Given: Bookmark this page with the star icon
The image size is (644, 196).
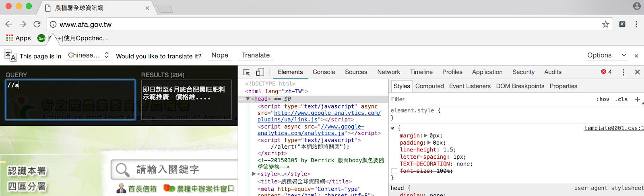Looking at the screenshot, I should (605, 24).
